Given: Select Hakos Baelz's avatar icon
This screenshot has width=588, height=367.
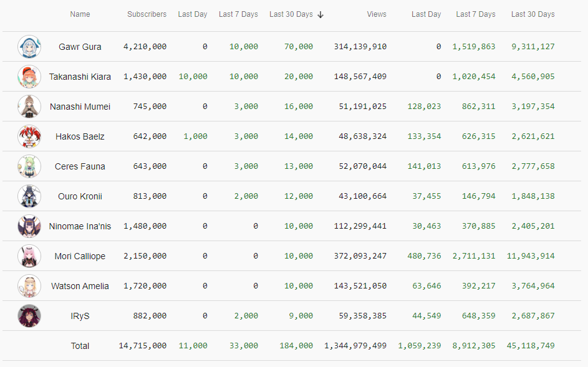Looking at the screenshot, I should click(29, 136).
